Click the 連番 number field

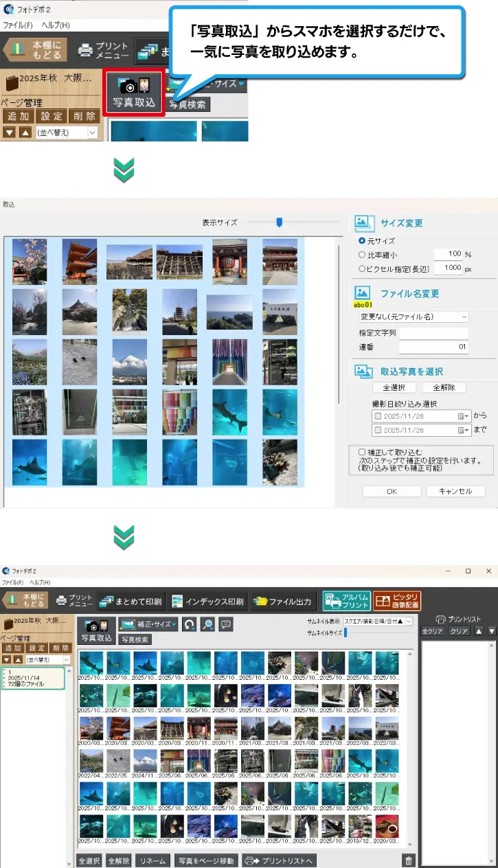point(433,347)
